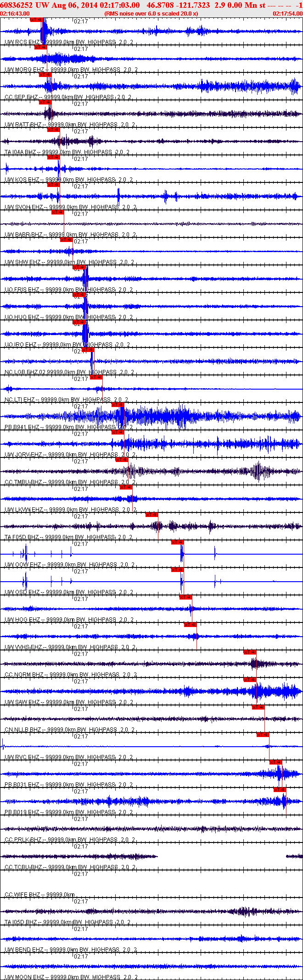Click the start time 02:16:43.00 label
The height and width of the screenshot is (980, 303).
(15, 14)
